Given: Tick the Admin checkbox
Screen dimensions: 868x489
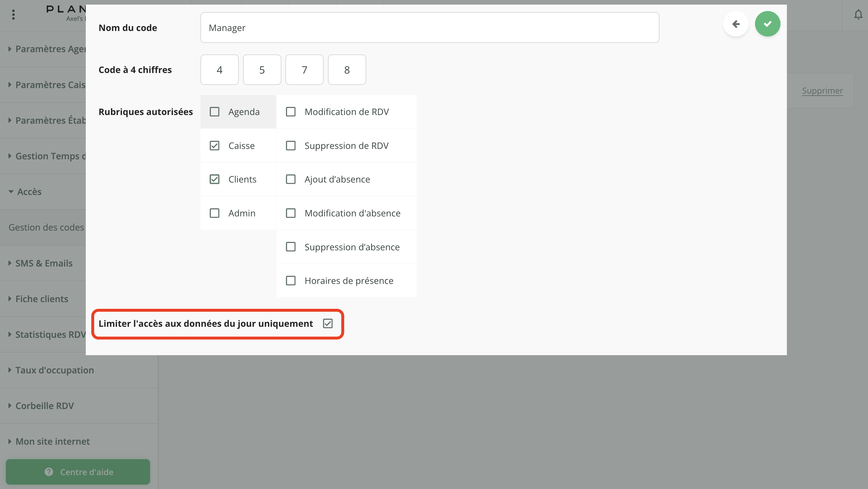Looking at the screenshot, I should click(214, 213).
